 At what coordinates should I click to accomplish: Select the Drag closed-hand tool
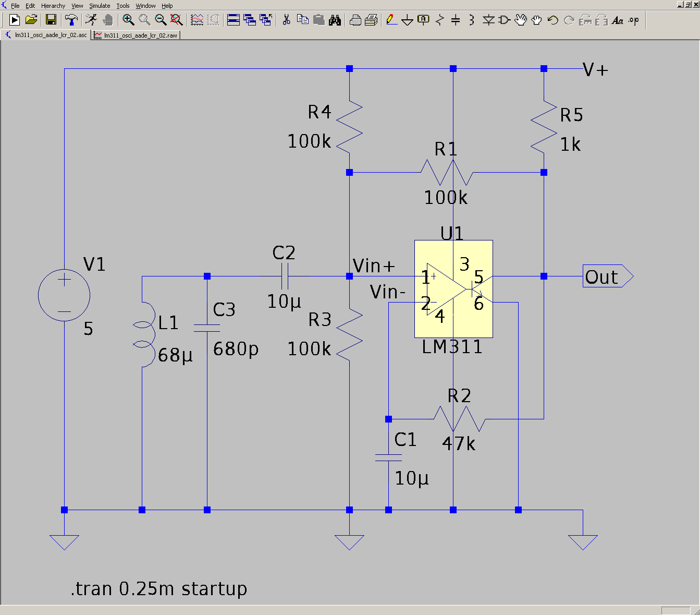537,20
